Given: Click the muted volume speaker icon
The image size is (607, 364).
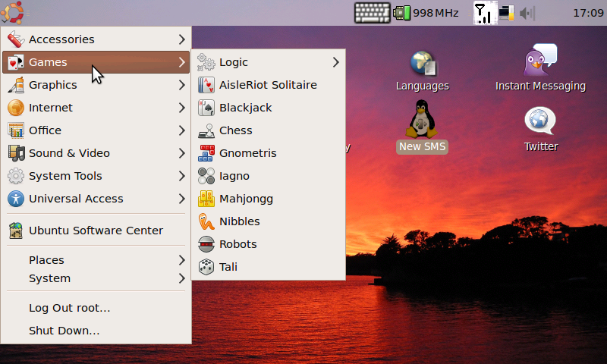Looking at the screenshot, I should point(527,13).
